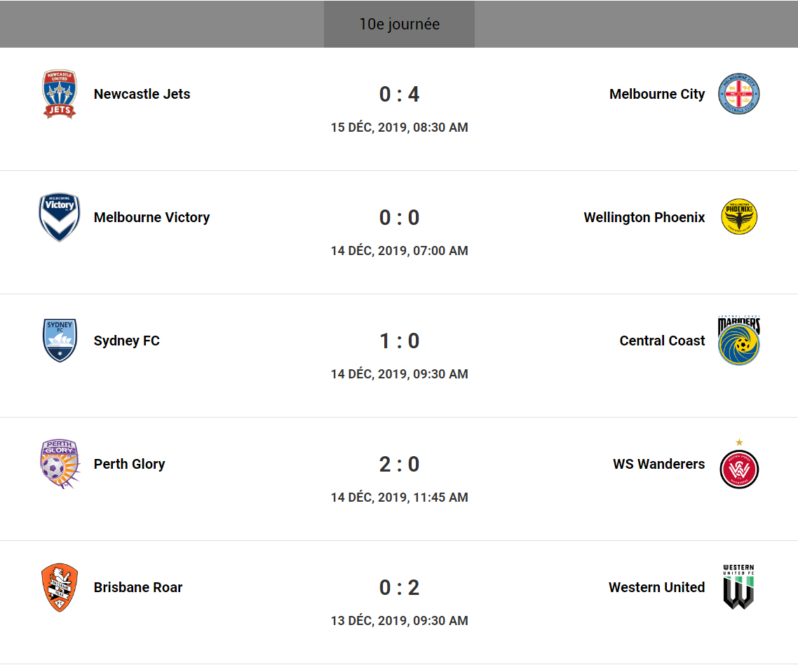Click the Western United FC logo
Viewport: 798px width, 672px height.
point(739,587)
